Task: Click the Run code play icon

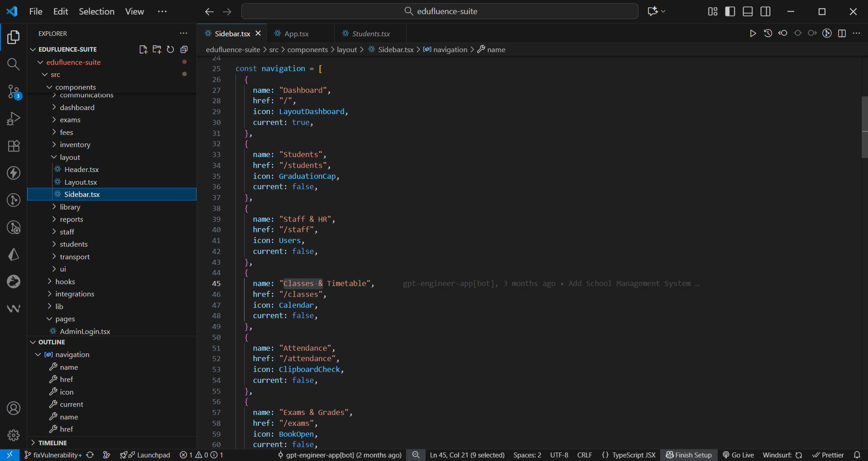Action: pos(753,33)
